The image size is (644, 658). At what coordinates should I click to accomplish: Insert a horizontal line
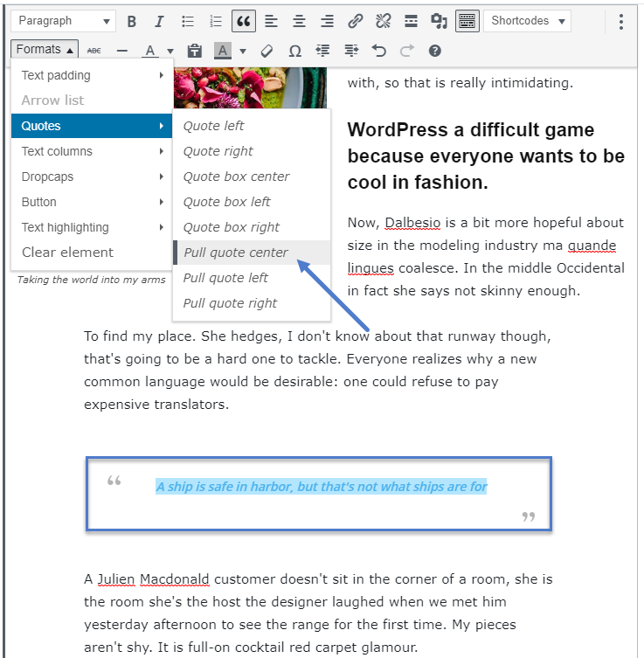[122, 51]
